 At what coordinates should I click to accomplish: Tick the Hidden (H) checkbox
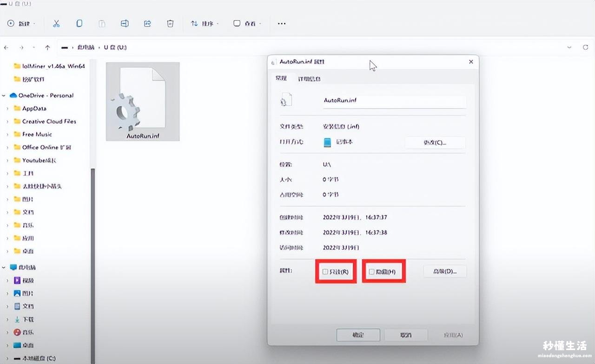[371, 272]
